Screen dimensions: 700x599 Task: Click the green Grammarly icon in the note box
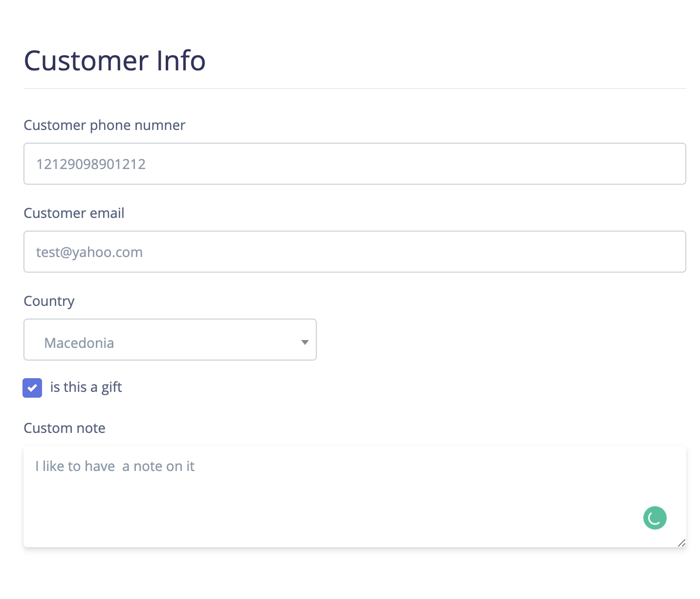click(x=655, y=518)
